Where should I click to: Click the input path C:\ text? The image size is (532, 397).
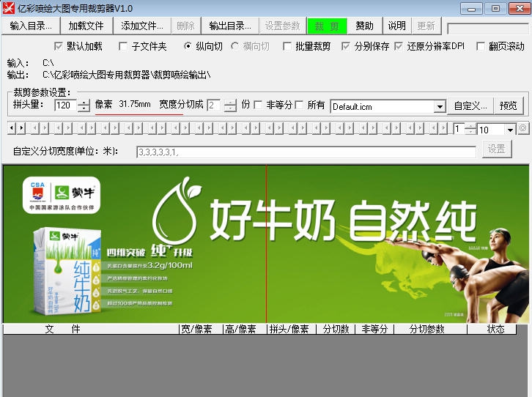48,63
